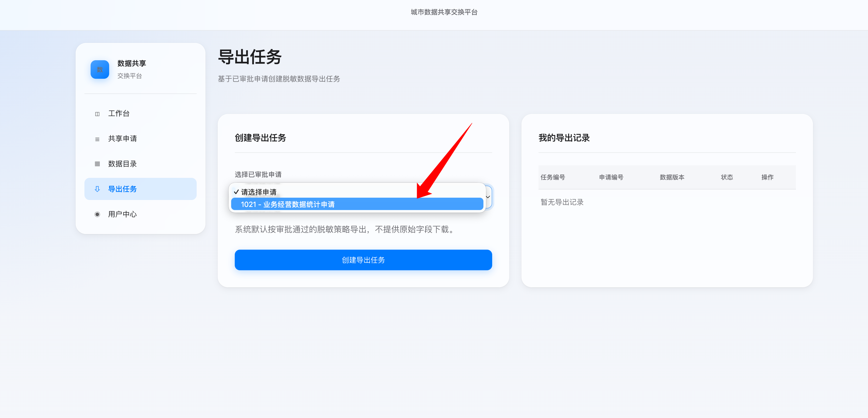The width and height of the screenshot is (868, 418).
Task: Click the 用户中心 circle icon
Action: (x=97, y=214)
